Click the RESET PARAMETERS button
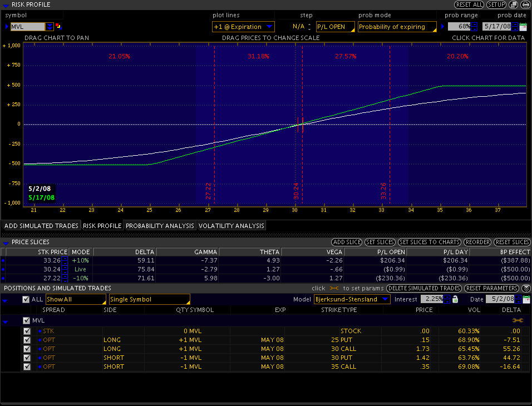The width and height of the screenshot is (532, 406). 491,288
